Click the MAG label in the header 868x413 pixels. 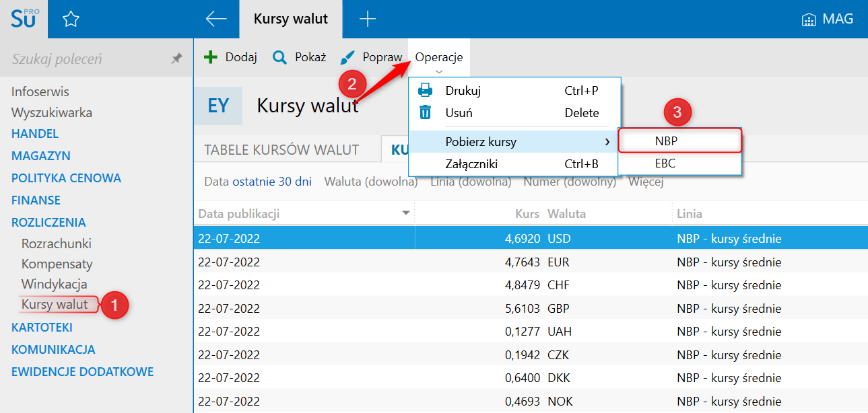tap(838, 20)
